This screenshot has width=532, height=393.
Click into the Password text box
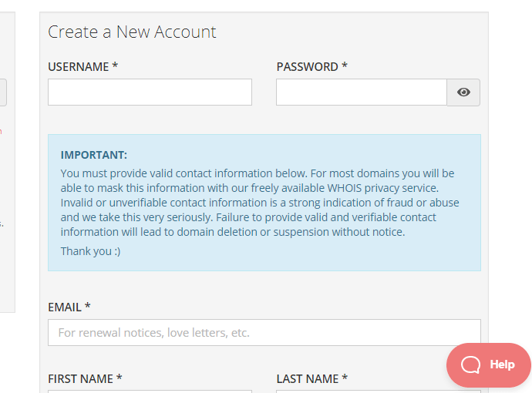pyautogui.click(x=361, y=92)
